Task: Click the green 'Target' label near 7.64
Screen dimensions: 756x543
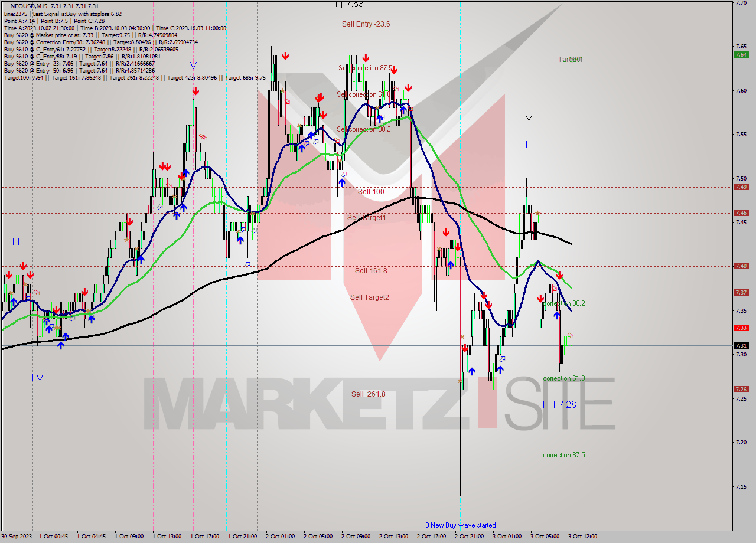Action: 571,60
